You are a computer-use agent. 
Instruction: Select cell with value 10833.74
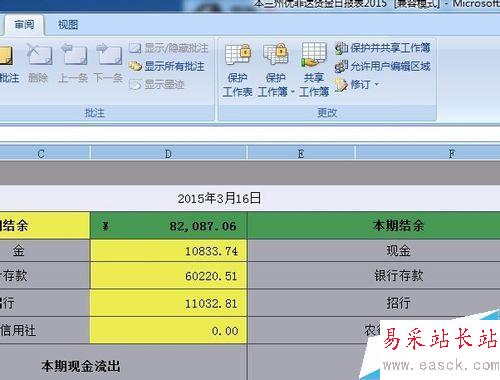168,251
